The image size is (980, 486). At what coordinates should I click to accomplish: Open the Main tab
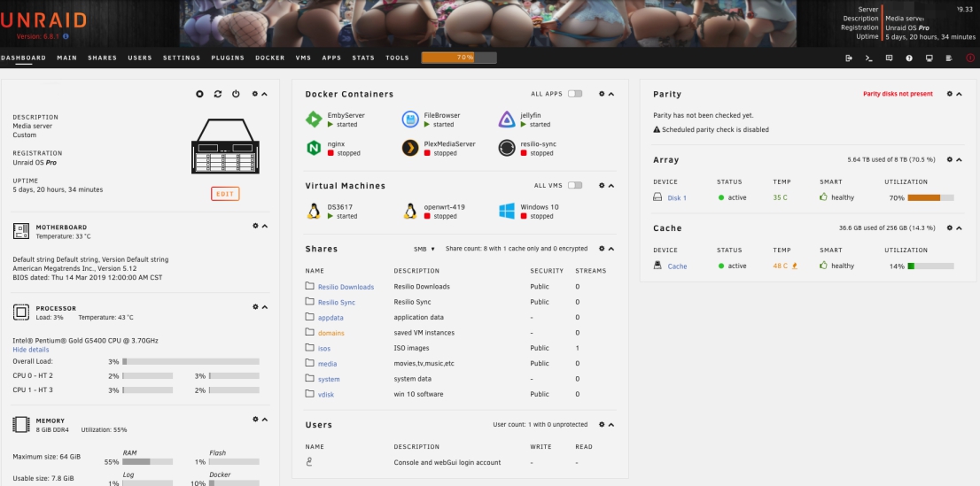pos(66,58)
